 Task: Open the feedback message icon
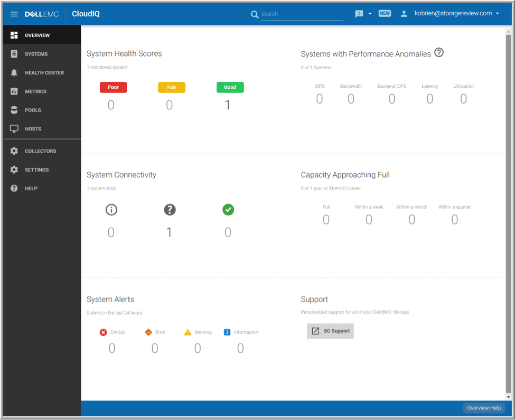[x=359, y=13]
